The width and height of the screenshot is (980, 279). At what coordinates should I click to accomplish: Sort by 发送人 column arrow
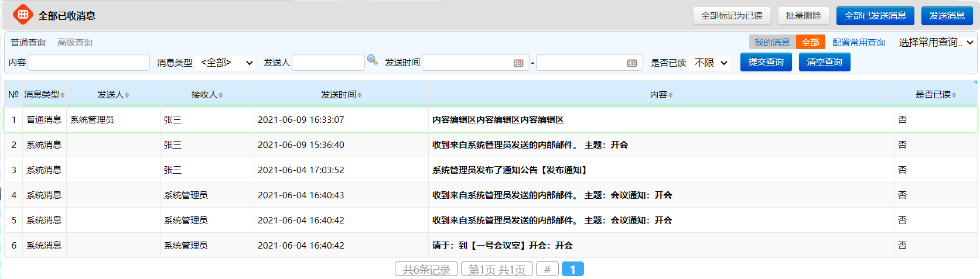(127, 95)
